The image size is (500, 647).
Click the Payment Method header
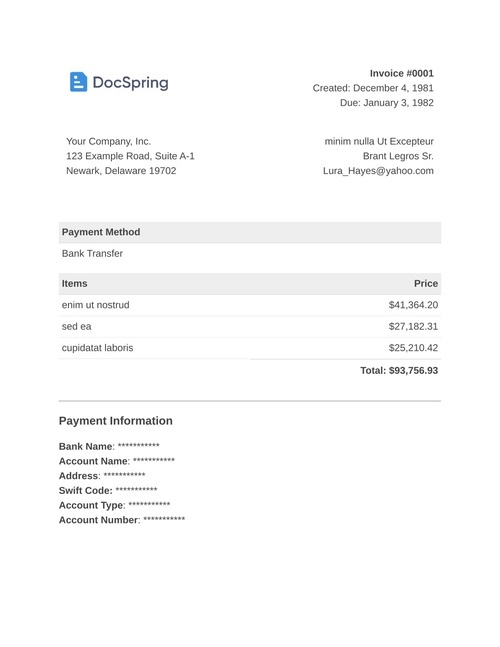click(x=250, y=232)
